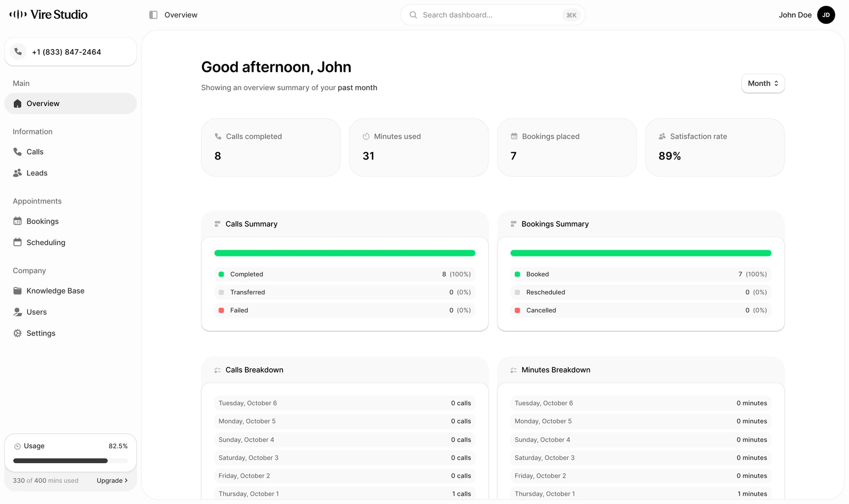Click the JD avatar icon
This screenshot has height=504, width=849.
(x=826, y=15)
